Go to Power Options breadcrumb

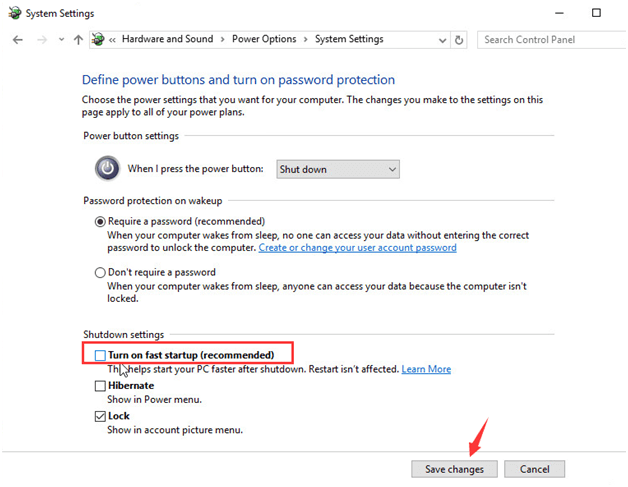264,39
